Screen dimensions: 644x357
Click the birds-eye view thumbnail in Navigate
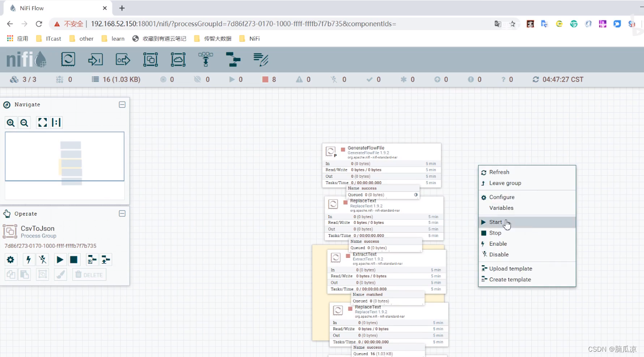pyautogui.click(x=65, y=166)
